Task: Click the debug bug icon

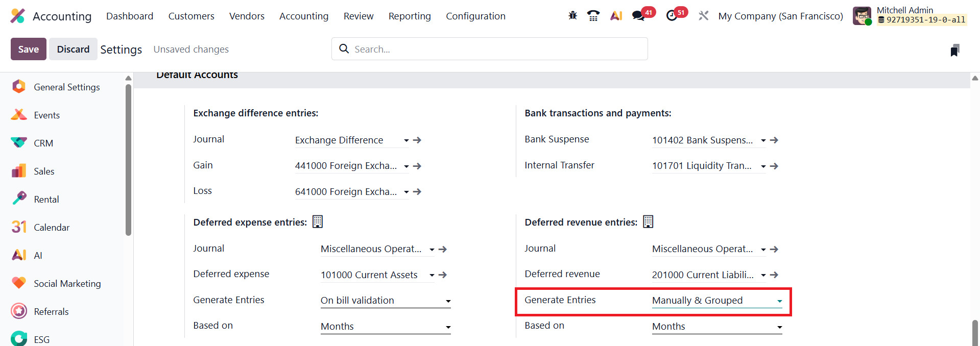Action: (x=572, y=16)
